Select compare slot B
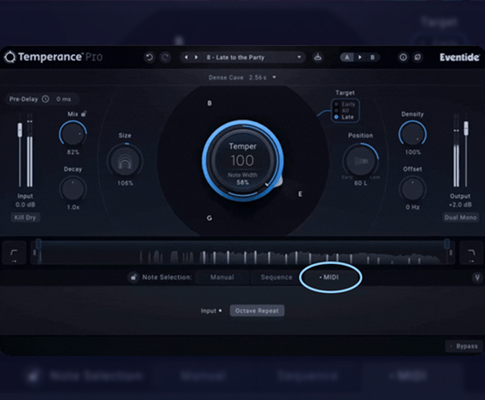485x400 pixels. tap(372, 57)
